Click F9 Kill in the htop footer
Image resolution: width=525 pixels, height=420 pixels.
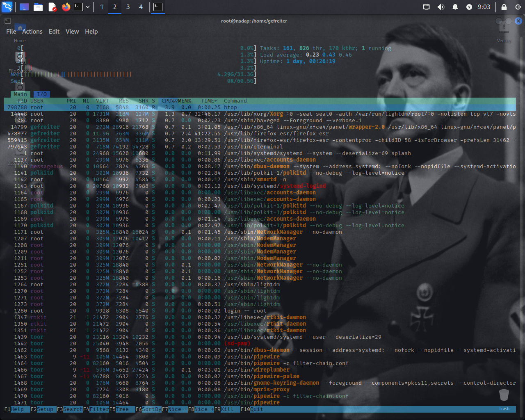pos(227,409)
